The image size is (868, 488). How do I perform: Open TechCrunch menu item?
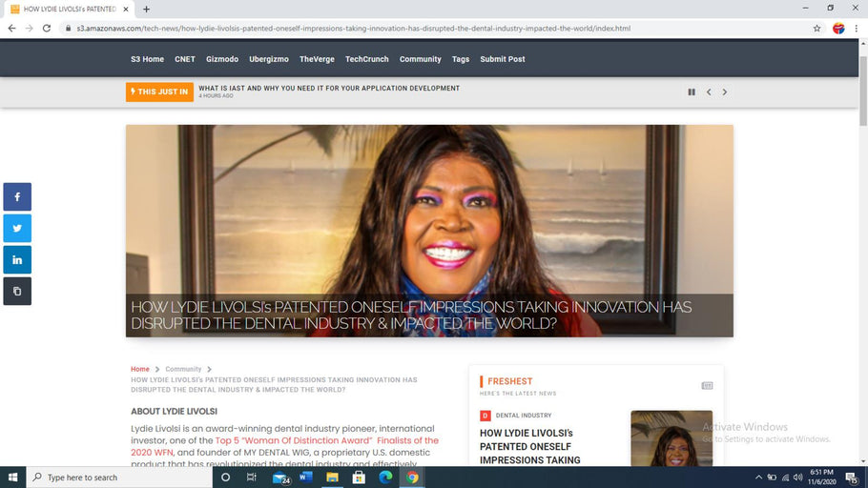[367, 59]
